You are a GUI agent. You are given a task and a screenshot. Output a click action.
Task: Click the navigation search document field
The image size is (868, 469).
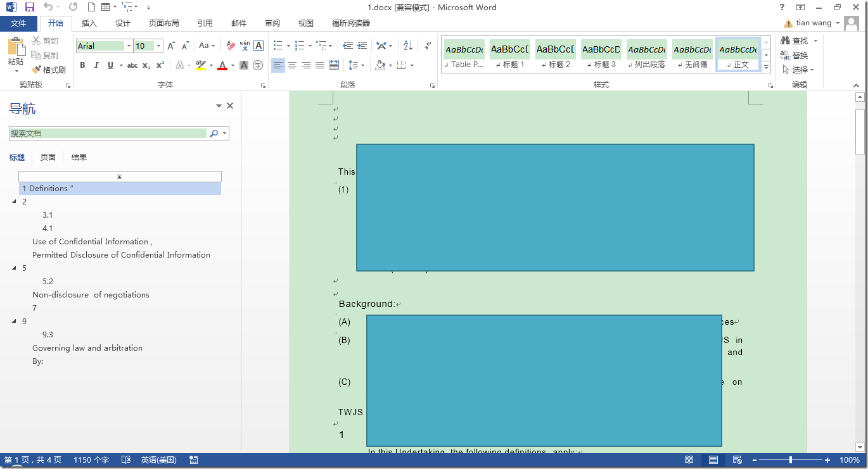108,134
